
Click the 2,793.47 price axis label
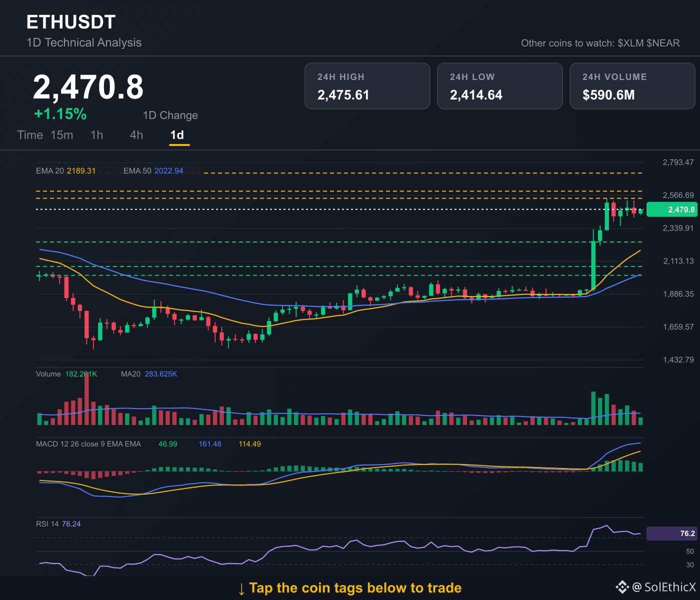click(678, 162)
